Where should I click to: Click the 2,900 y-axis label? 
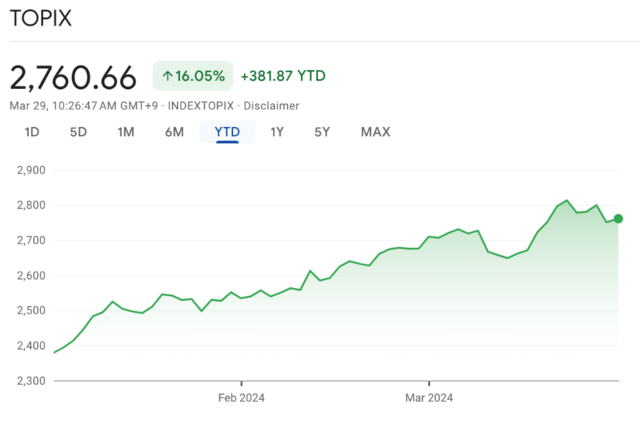[33, 170]
